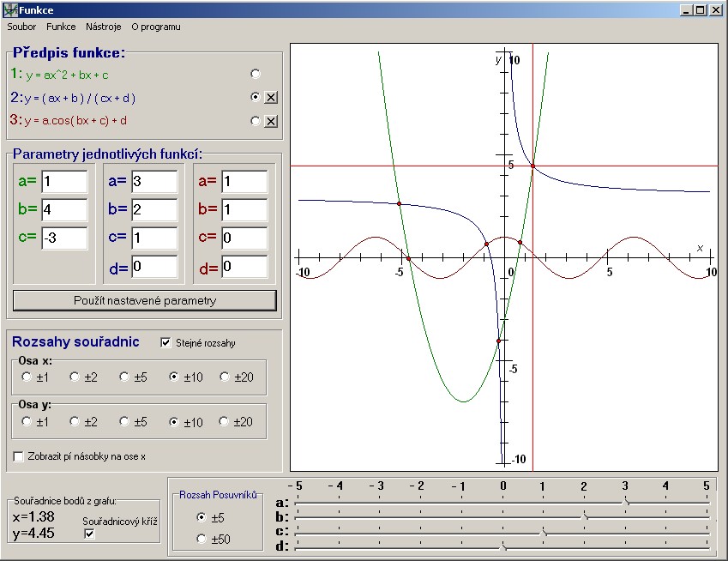728x561 pixels.
Task: Click blue function's a input field
Action: click(x=154, y=182)
